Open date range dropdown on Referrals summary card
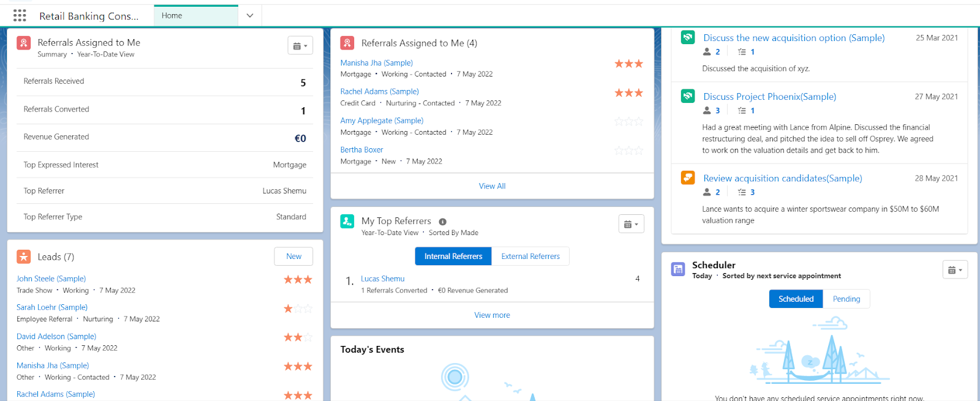This screenshot has height=401, width=980. [x=300, y=46]
